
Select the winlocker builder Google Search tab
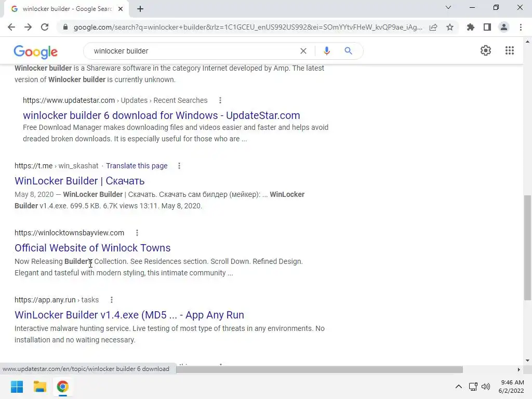tap(66, 9)
